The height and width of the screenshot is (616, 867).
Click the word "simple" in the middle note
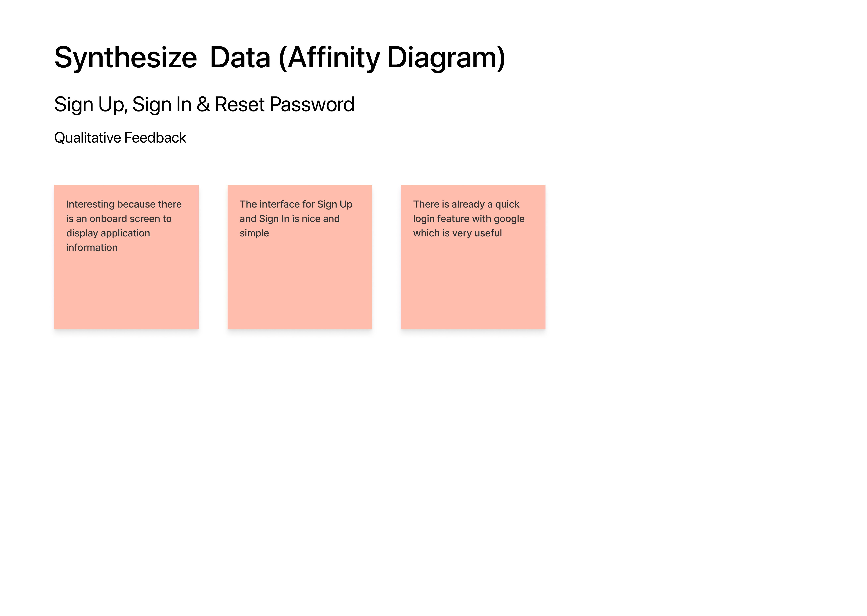[254, 233]
